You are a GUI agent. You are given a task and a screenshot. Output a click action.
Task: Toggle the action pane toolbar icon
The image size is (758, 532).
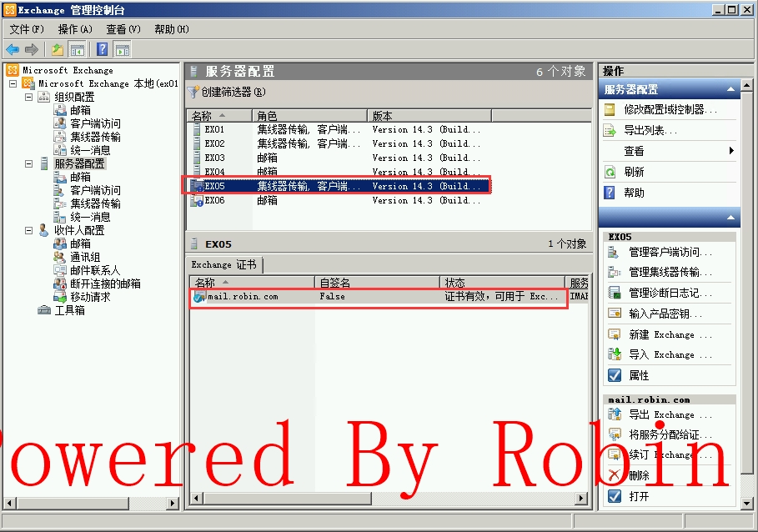point(123,49)
